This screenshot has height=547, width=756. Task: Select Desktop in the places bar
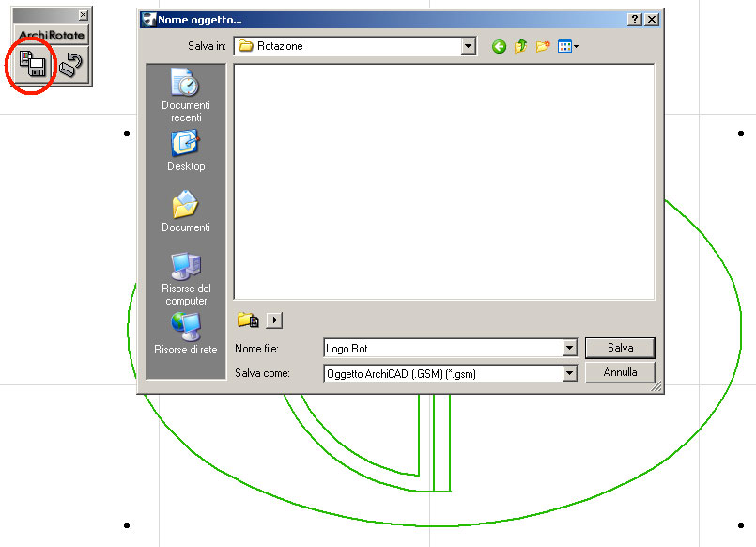pos(185,150)
